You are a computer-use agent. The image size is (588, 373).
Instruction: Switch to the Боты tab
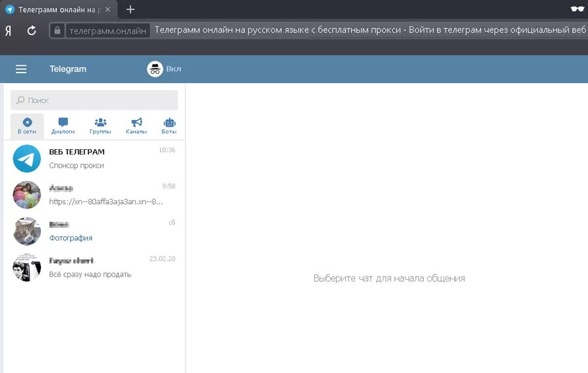[169, 126]
